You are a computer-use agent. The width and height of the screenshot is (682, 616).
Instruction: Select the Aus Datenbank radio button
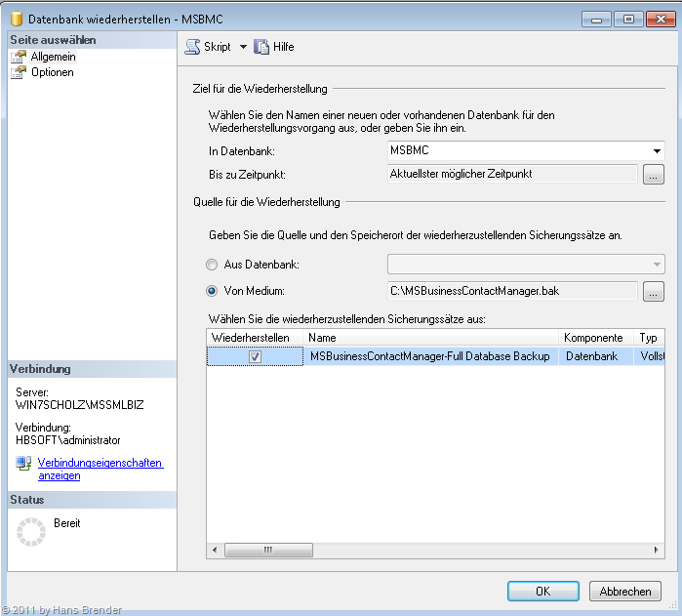212,265
